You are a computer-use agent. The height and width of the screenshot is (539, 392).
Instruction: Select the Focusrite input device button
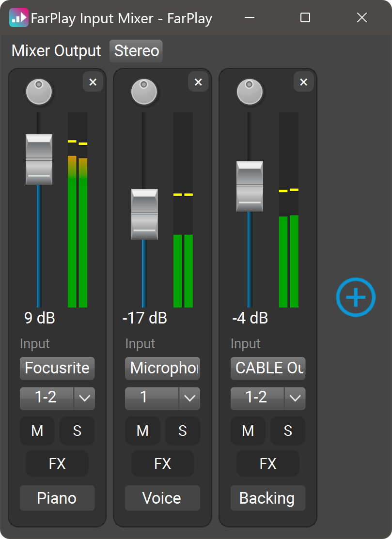[57, 368]
